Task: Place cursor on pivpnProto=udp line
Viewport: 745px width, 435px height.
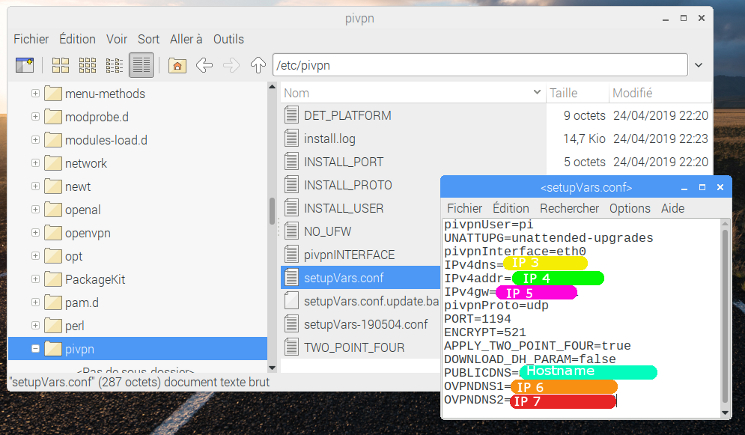Action: [496, 305]
